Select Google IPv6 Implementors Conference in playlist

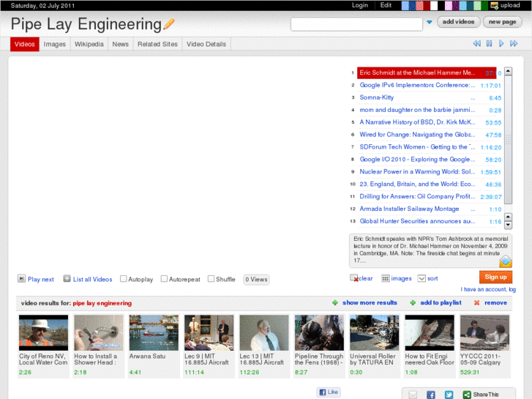click(417, 85)
